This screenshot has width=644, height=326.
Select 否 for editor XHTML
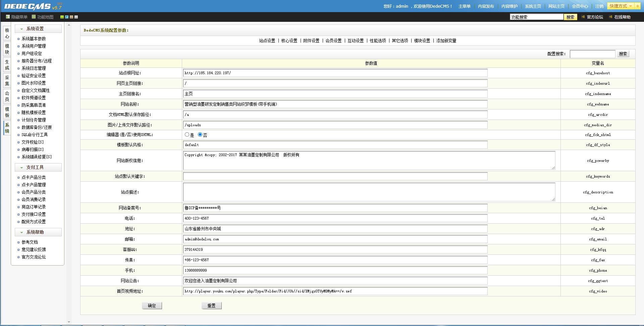tap(200, 135)
